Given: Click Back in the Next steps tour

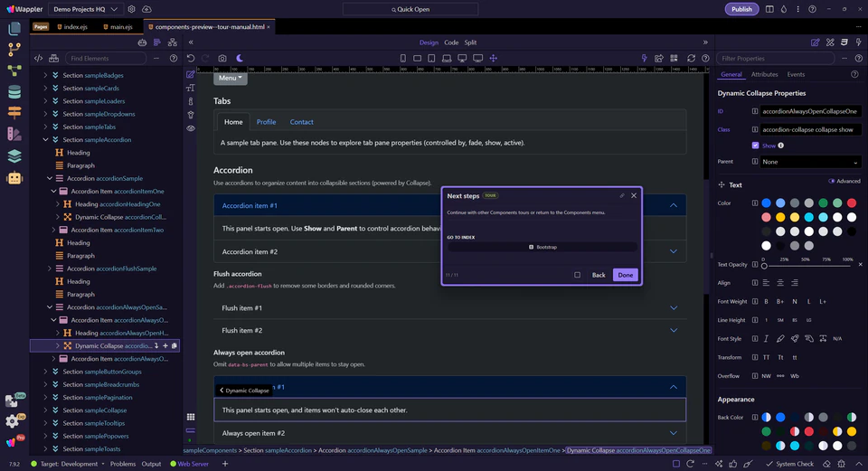Looking at the screenshot, I should coord(599,275).
